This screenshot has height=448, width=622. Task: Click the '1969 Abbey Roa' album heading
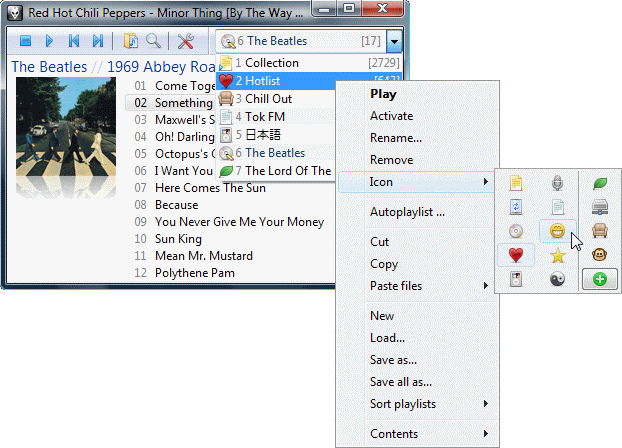coord(161,67)
